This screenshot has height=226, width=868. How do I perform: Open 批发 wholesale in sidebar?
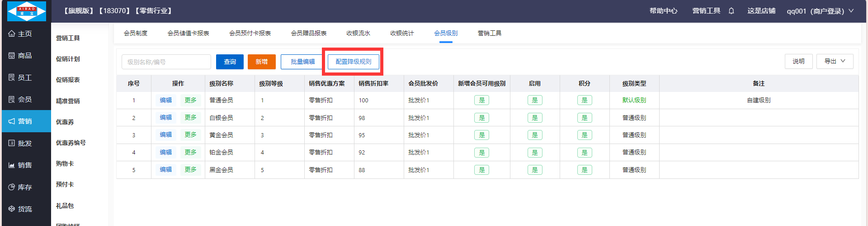click(20, 143)
